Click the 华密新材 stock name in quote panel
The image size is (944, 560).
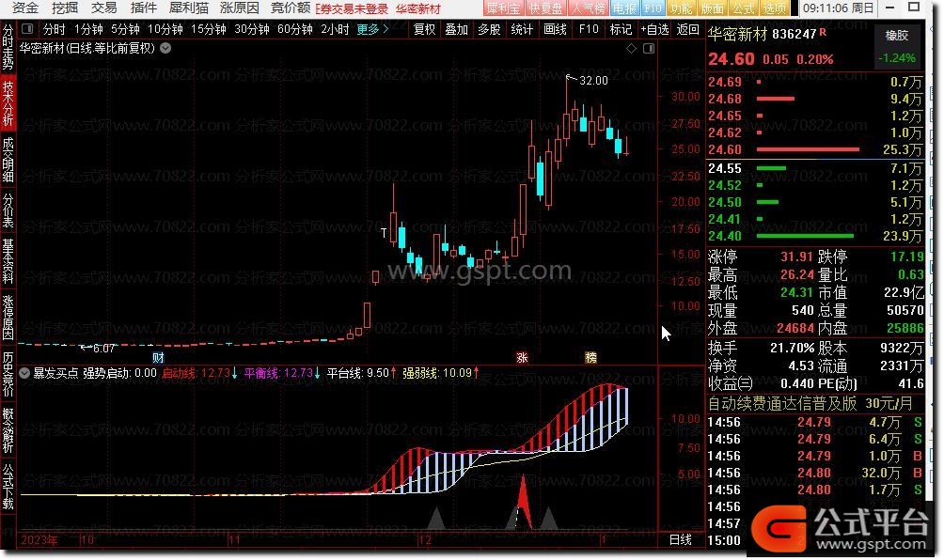point(738,34)
